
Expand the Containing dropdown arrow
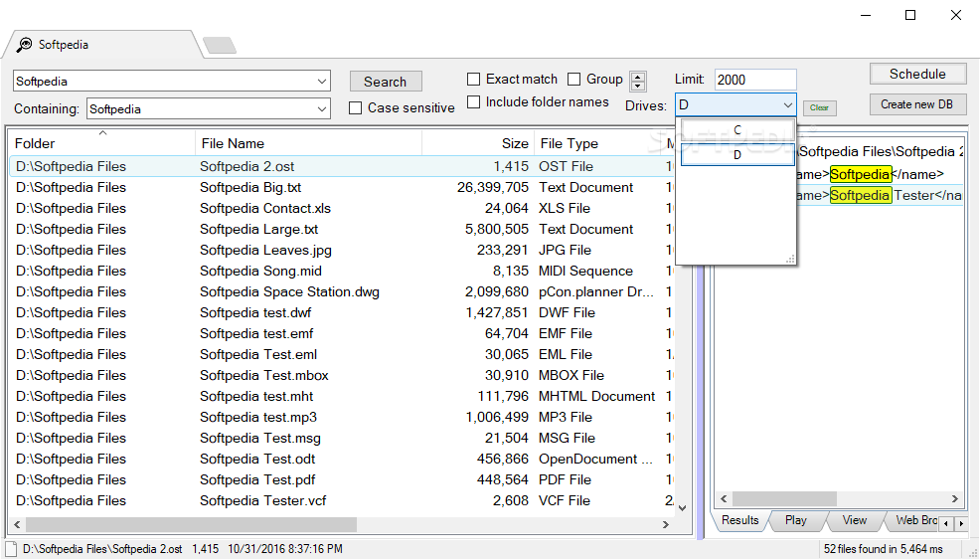pos(322,108)
